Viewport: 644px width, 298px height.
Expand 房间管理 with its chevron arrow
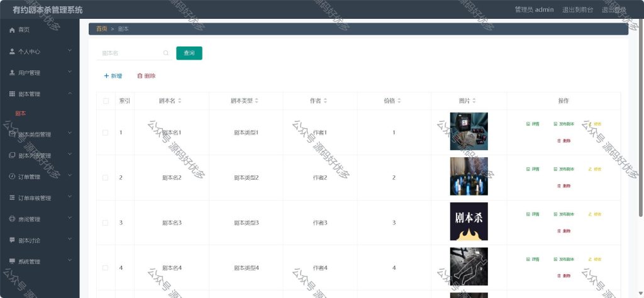click(69, 218)
